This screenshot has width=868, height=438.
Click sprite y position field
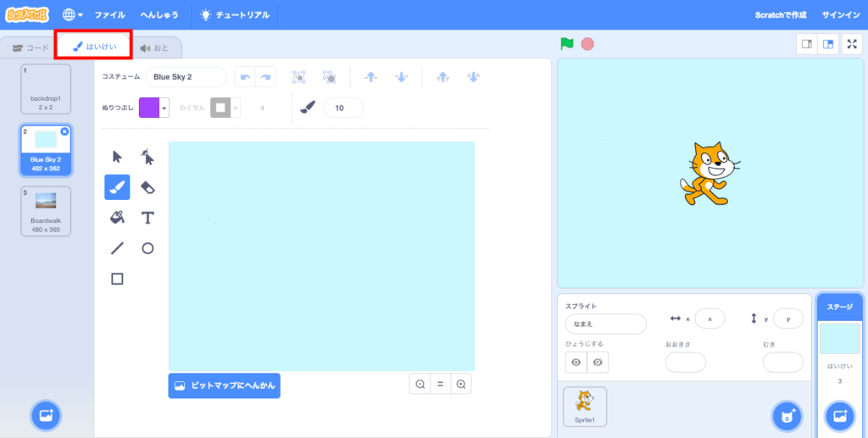tap(788, 319)
